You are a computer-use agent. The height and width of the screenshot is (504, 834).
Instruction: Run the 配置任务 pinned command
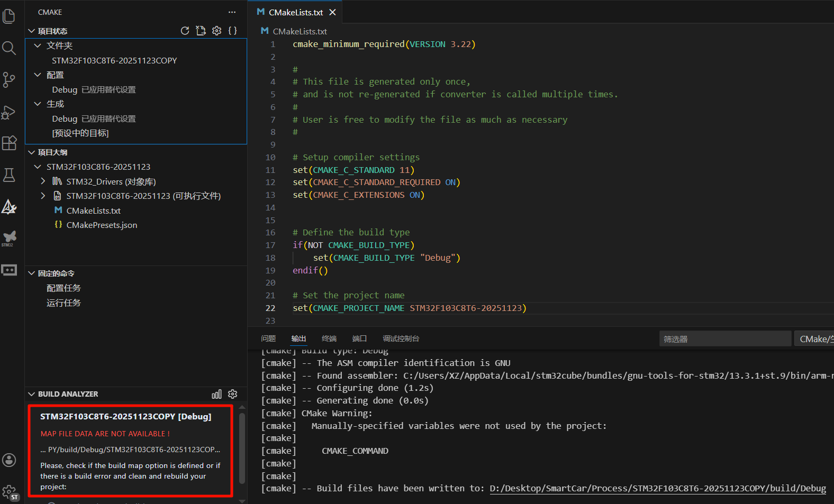[64, 288]
